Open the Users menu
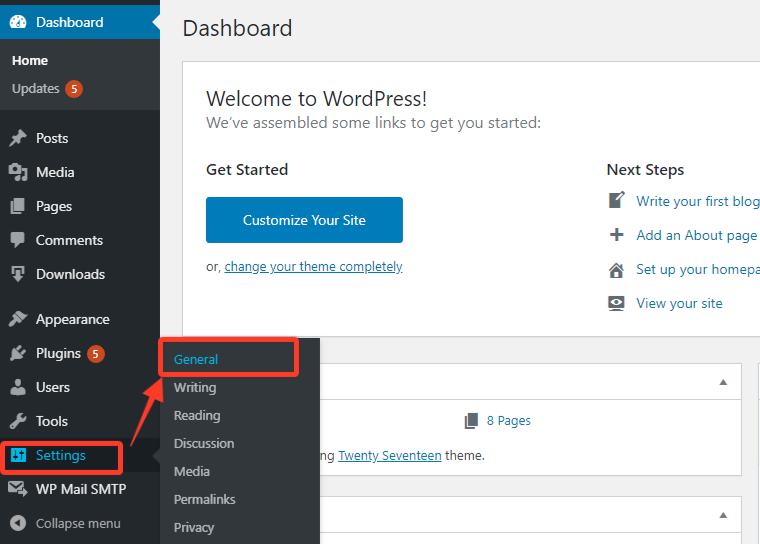This screenshot has width=760, height=544. pyautogui.click(x=80, y=387)
